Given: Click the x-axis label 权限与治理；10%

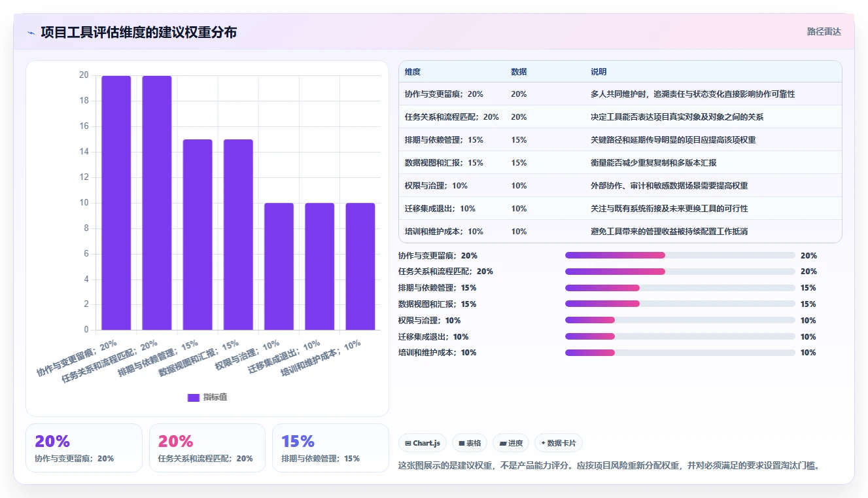Looking at the screenshot, I should pyautogui.click(x=246, y=355).
